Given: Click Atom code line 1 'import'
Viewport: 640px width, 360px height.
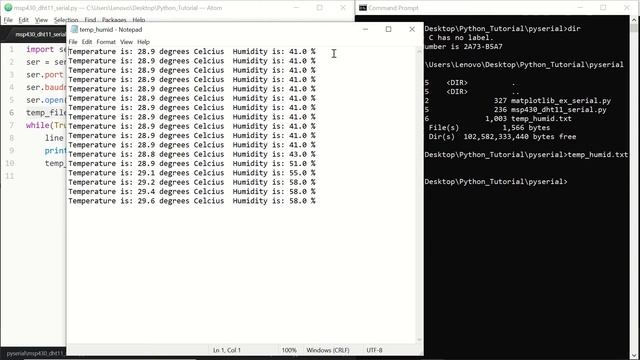Looking at the screenshot, I should [x=40, y=49].
